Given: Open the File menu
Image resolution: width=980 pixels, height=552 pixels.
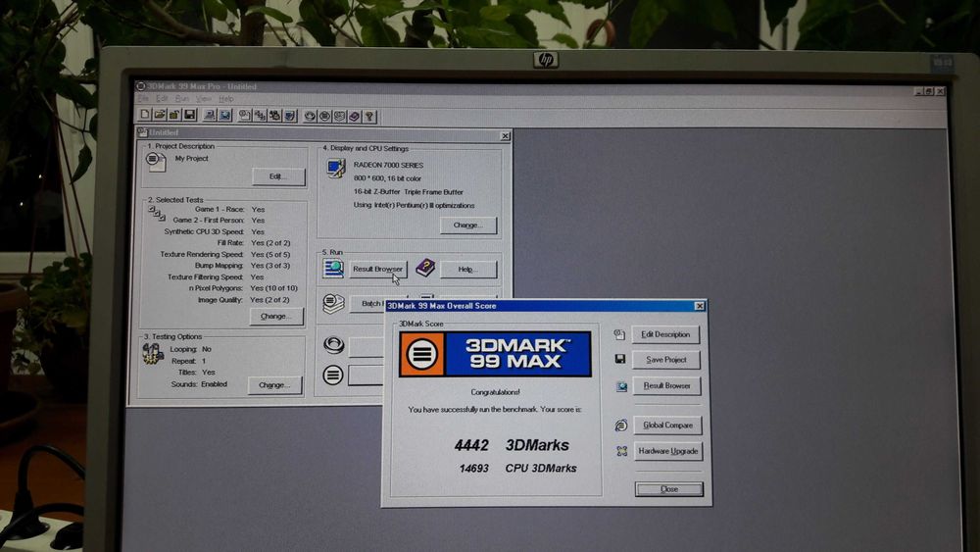Looking at the screenshot, I should click(143, 99).
